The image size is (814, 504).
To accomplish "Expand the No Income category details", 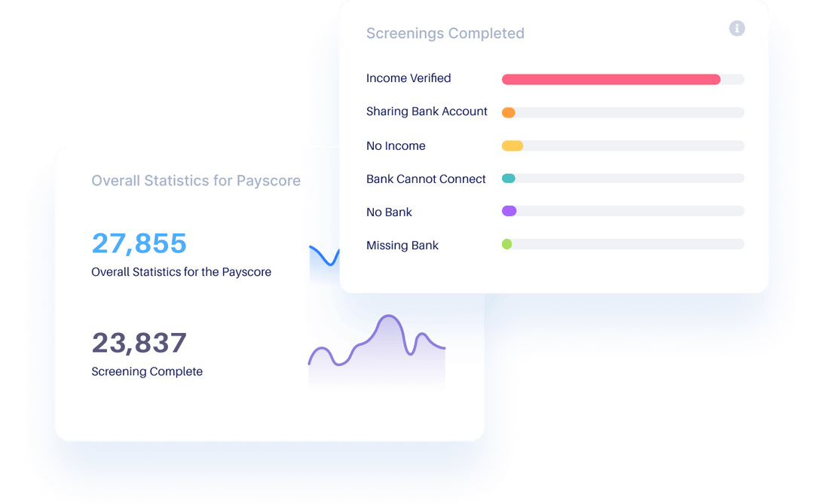I will pyautogui.click(x=396, y=145).
